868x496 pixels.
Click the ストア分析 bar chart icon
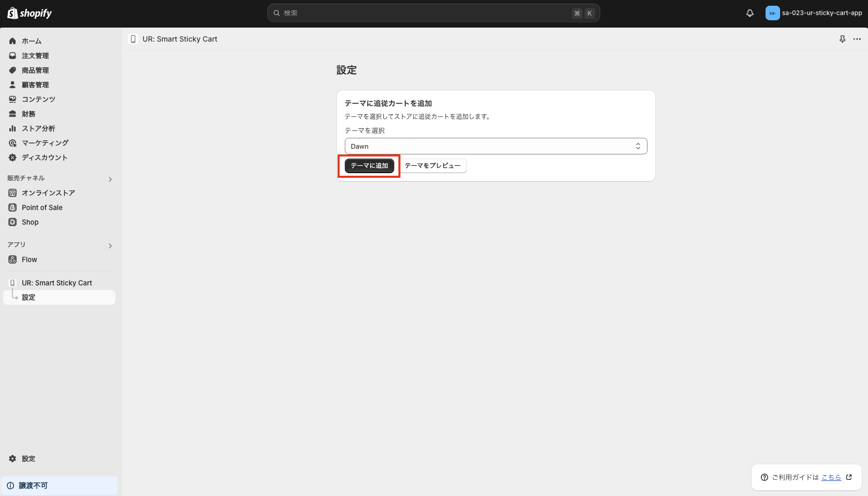click(12, 128)
